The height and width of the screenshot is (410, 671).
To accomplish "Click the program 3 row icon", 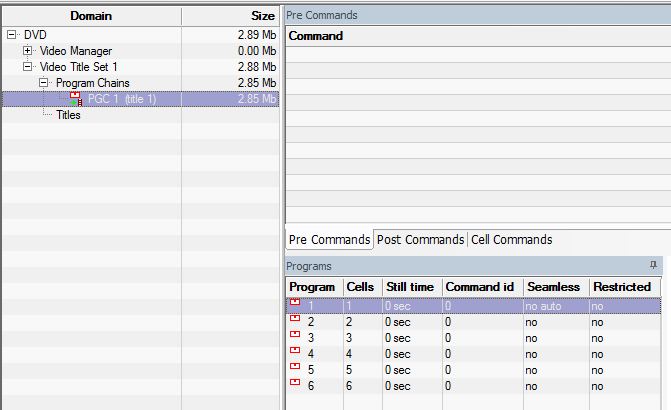I will click(295, 334).
